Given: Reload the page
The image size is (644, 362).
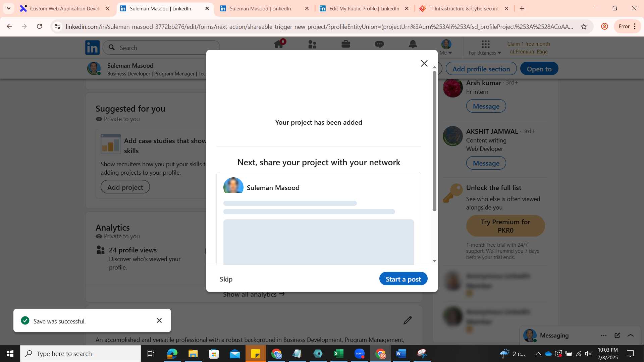Looking at the screenshot, I should [39, 26].
